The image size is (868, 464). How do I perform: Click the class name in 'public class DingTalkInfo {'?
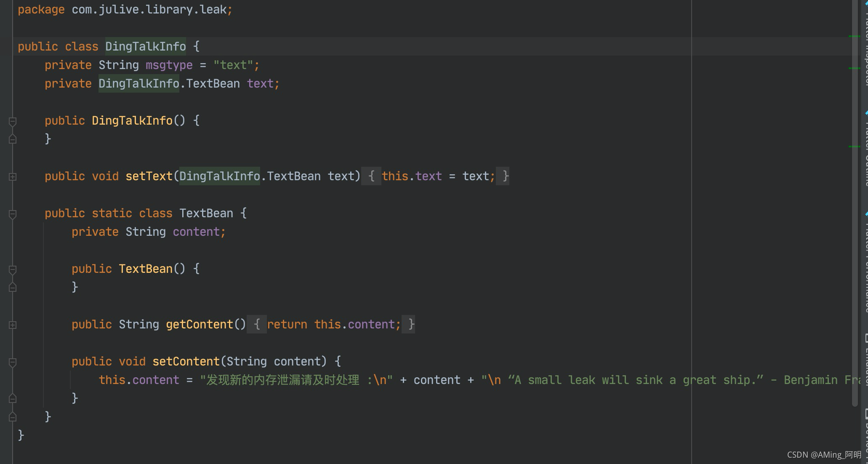click(146, 46)
